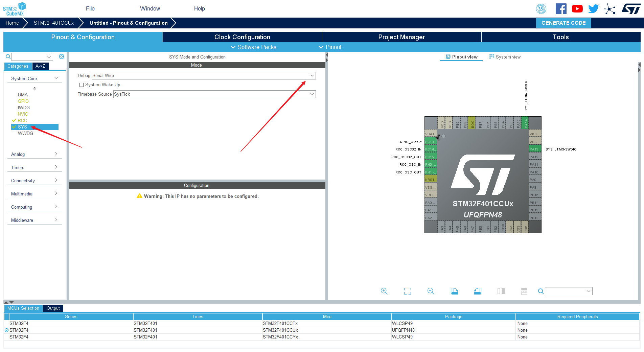Fit the chip view to the window

click(x=408, y=291)
